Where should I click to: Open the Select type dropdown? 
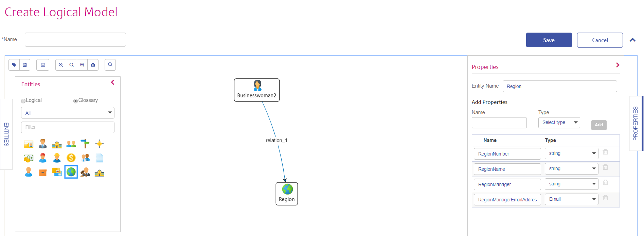pyautogui.click(x=559, y=123)
